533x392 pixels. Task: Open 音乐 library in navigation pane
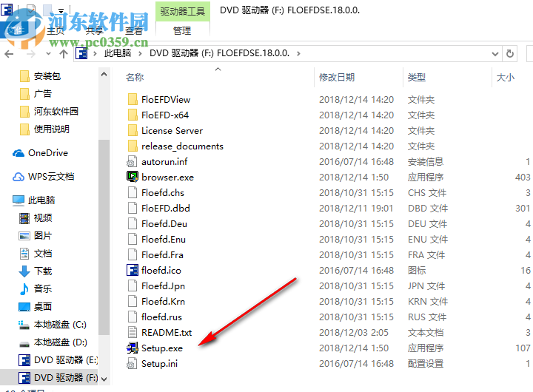pos(43,288)
